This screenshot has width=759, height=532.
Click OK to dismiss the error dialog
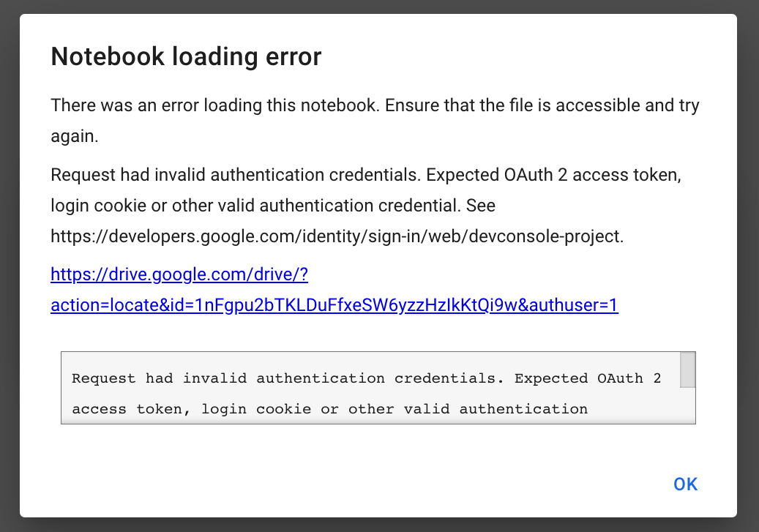pos(684,484)
